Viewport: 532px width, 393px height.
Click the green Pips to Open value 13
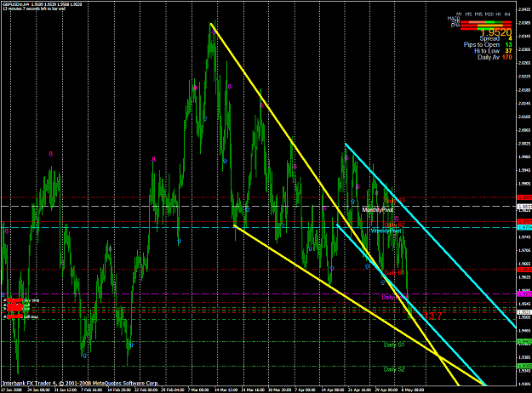[508, 45]
